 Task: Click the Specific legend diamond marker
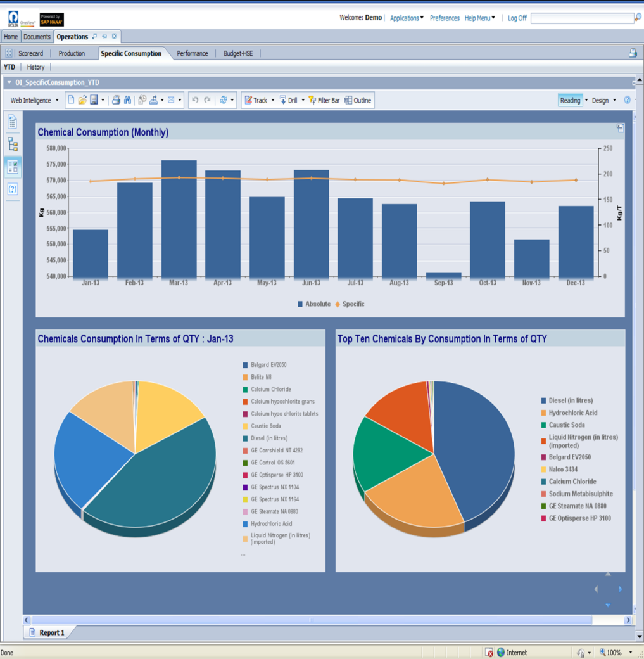[338, 304]
